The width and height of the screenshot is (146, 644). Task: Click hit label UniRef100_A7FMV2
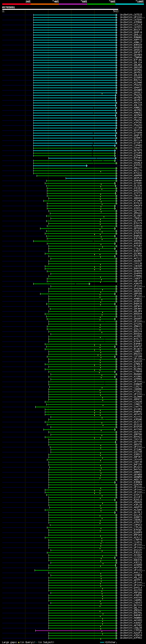131,638
